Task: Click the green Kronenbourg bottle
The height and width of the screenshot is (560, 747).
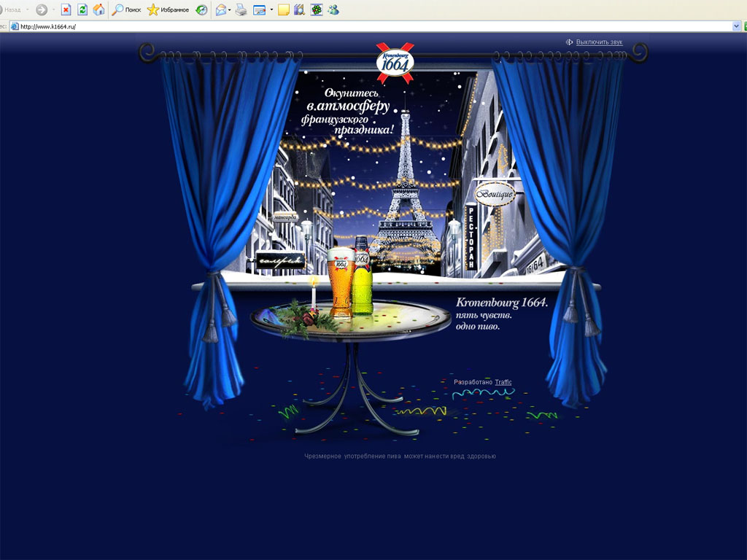Action: (362, 275)
